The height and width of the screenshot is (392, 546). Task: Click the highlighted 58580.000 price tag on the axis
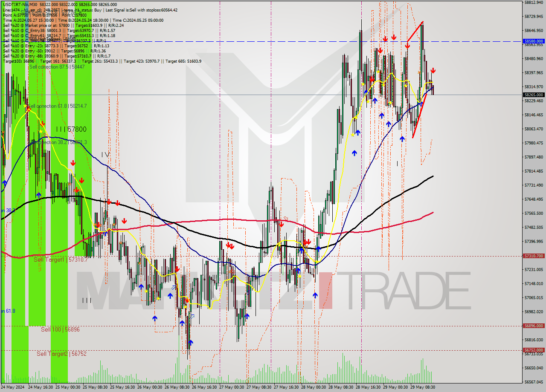(x=534, y=41)
